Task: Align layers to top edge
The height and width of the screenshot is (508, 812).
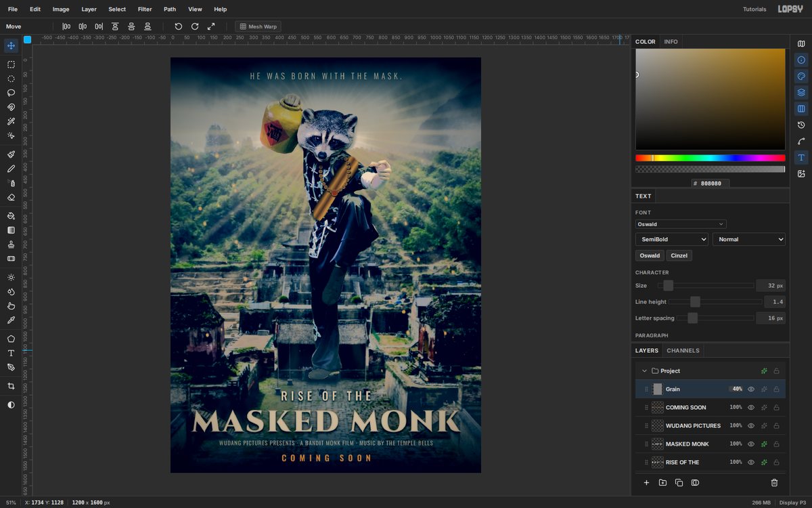Action: tap(115, 26)
